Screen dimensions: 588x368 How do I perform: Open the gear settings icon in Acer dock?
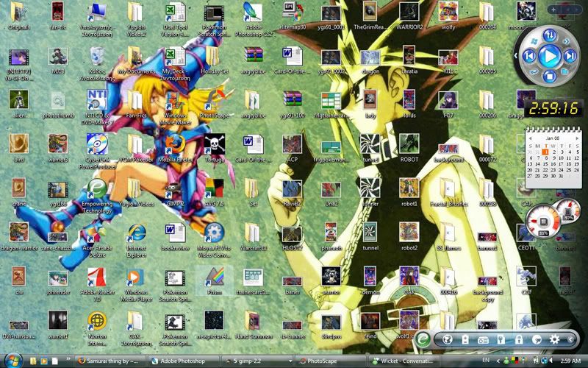(x=554, y=340)
